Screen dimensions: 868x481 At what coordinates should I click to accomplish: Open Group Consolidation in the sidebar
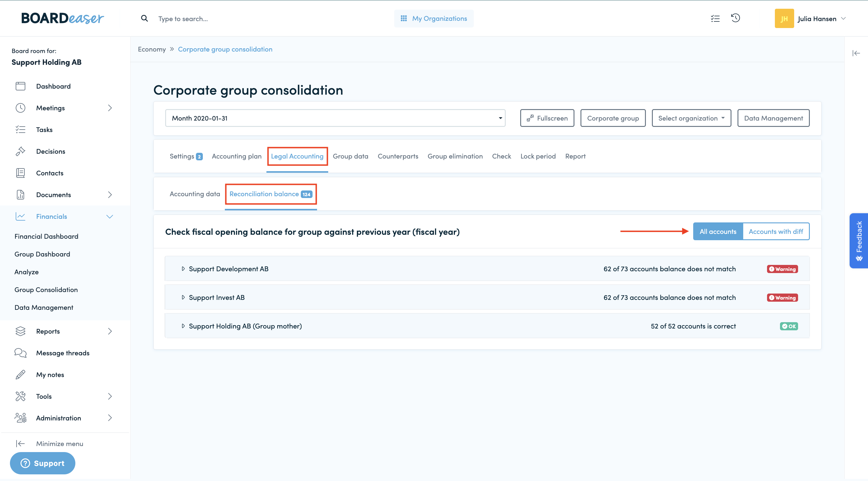click(x=46, y=290)
